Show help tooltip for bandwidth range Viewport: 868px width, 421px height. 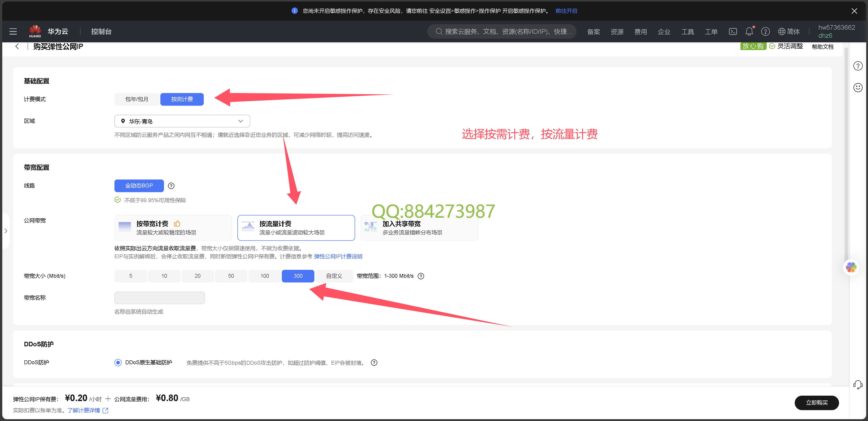tap(421, 276)
